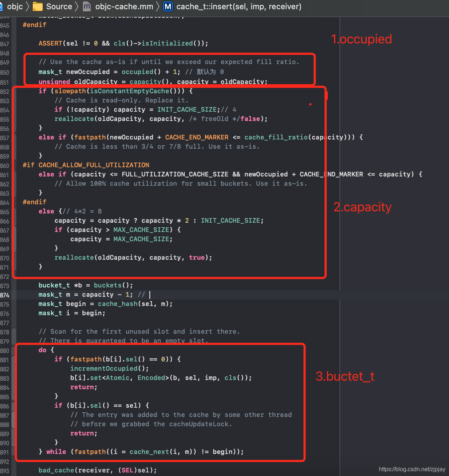
Task: Open the cache_t::insert method jump menu
Action: click(239, 6)
